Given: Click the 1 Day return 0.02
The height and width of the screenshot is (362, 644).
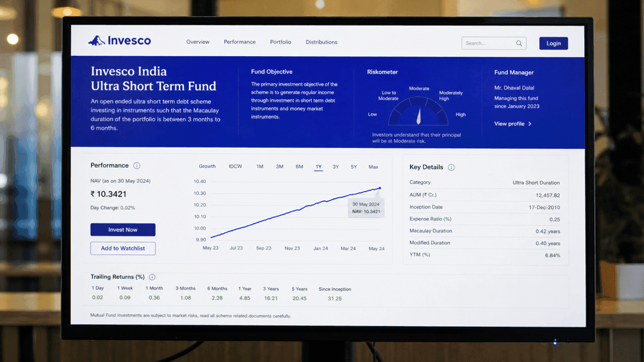Looking at the screenshot, I should coord(97,298).
